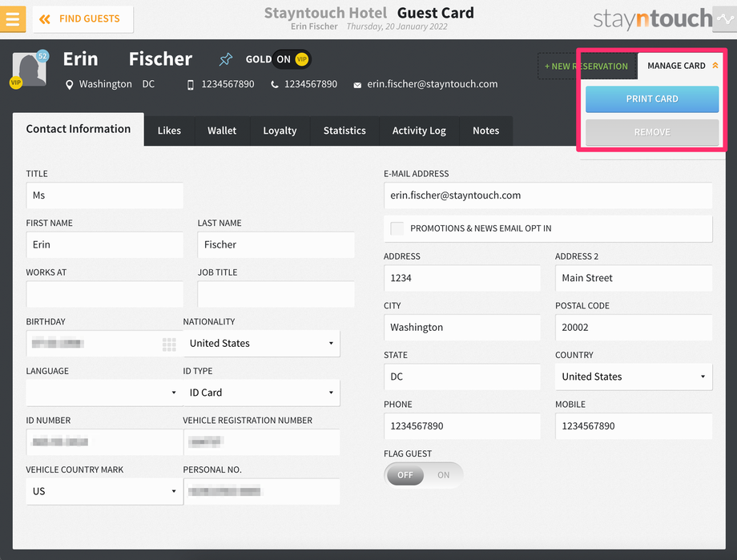
Task: Go back to Find Guests
Action: 83,19
